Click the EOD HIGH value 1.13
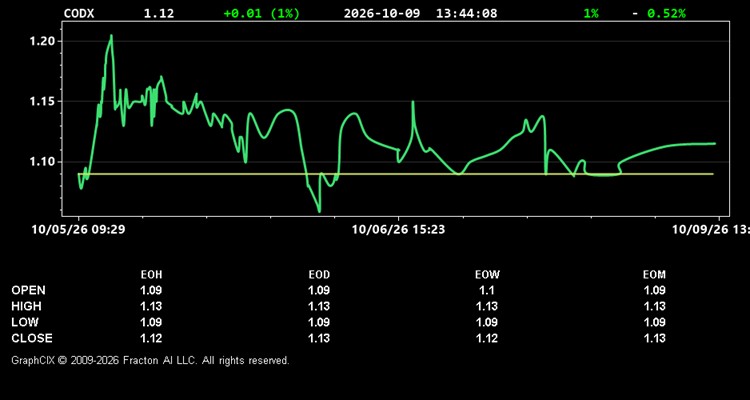This screenshot has width=750, height=400. pyautogui.click(x=319, y=306)
